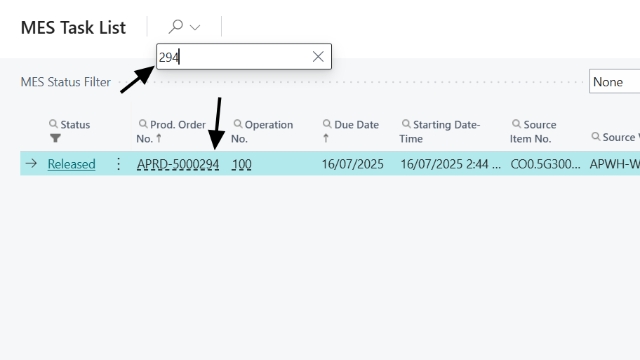Click the Status column filter funnel icon
This screenshot has width=640, height=360.
click(56, 138)
